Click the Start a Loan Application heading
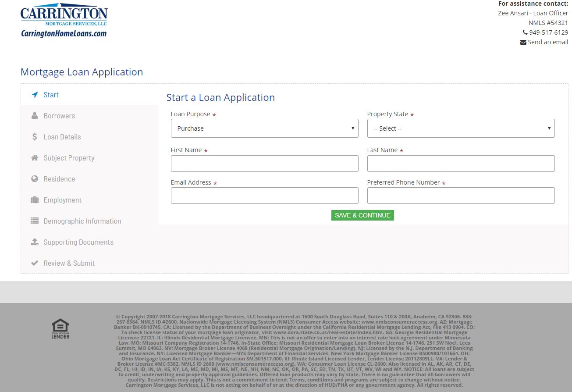Screen dimensions: 572x392 tap(220, 97)
